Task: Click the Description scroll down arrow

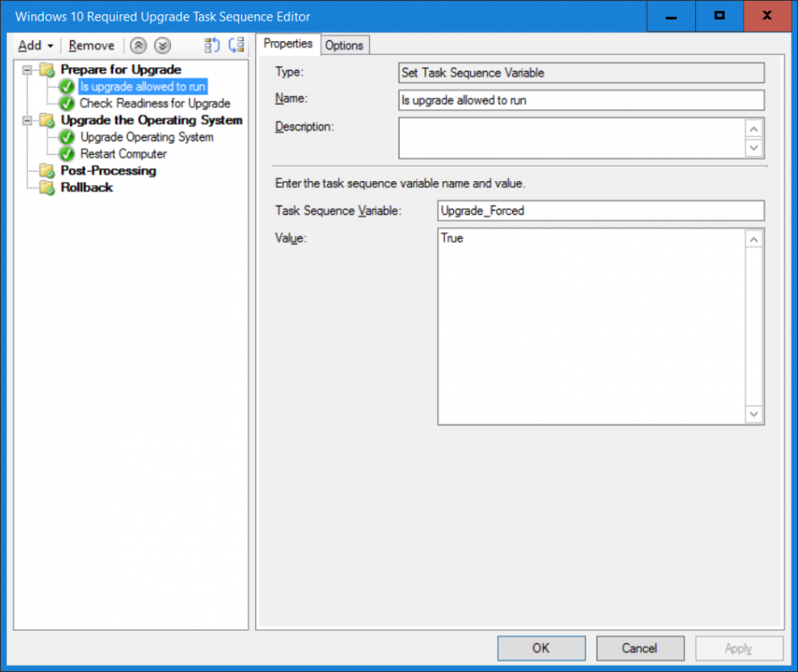Action: [754, 148]
